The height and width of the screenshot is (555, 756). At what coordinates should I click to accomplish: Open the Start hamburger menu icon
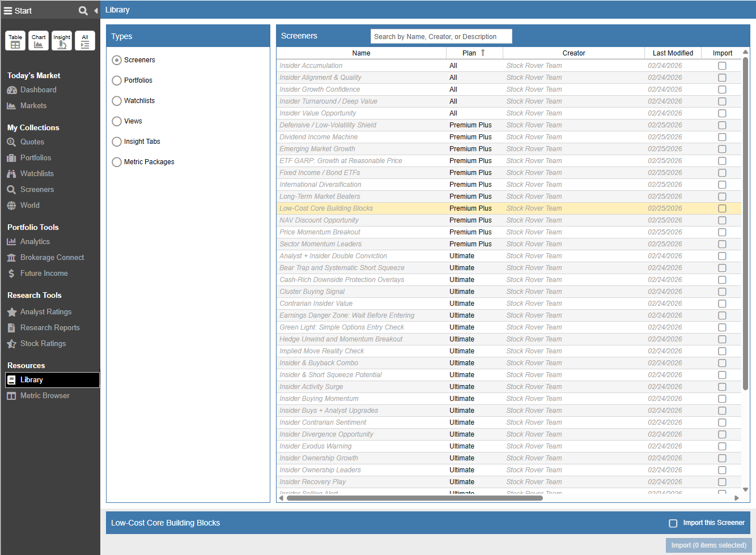coord(8,11)
